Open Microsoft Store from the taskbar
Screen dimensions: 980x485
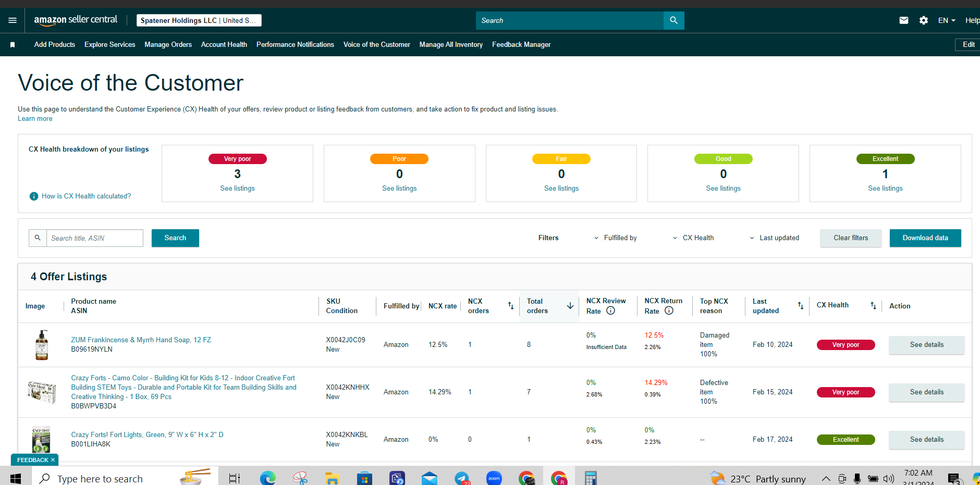coord(365,478)
